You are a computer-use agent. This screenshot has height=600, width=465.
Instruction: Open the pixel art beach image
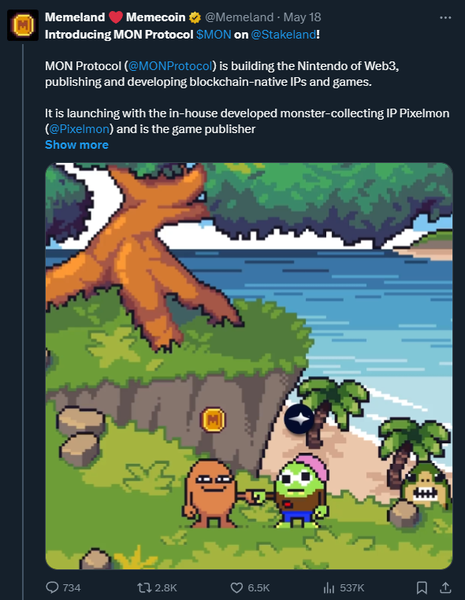pyautogui.click(x=249, y=366)
